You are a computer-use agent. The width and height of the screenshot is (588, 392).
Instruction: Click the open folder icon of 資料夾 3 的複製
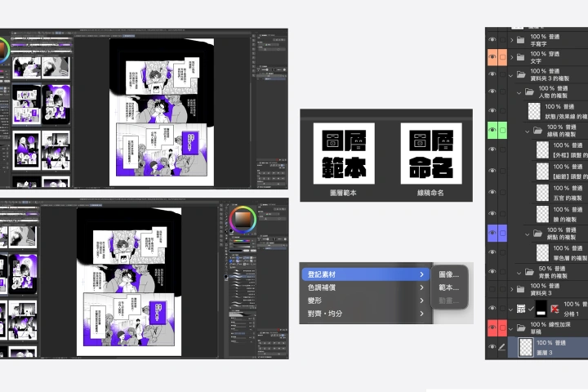tap(521, 74)
